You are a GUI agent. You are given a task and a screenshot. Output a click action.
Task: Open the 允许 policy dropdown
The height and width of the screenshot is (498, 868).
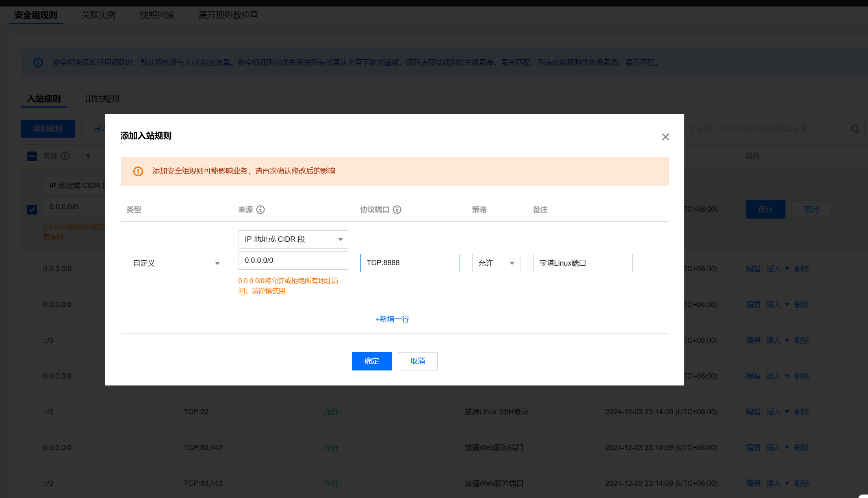496,263
